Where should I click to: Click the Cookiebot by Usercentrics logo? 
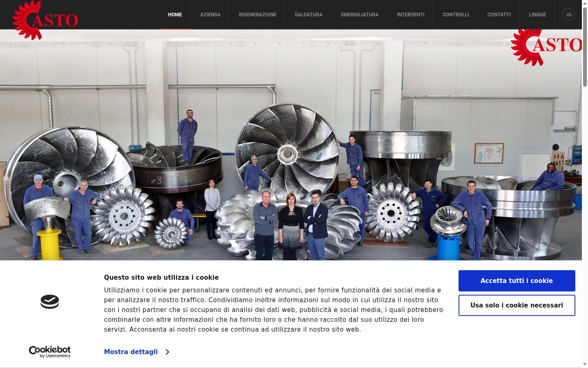tap(50, 352)
